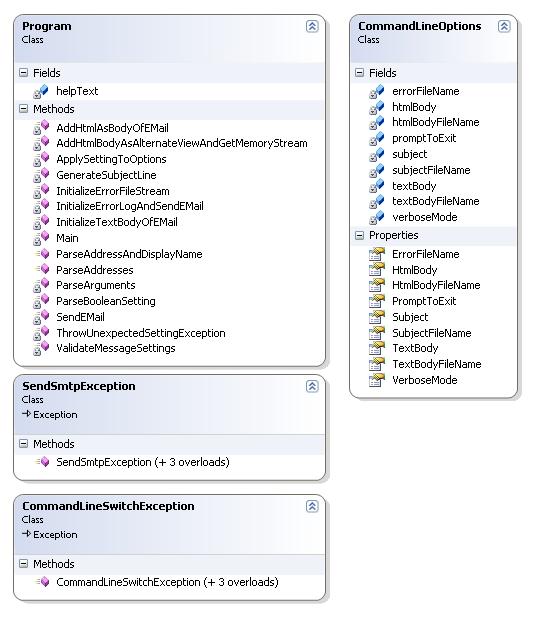Viewport: 540px width, 620px height.
Task: Select the TextBodyFileName property
Action: click(x=437, y=364)
